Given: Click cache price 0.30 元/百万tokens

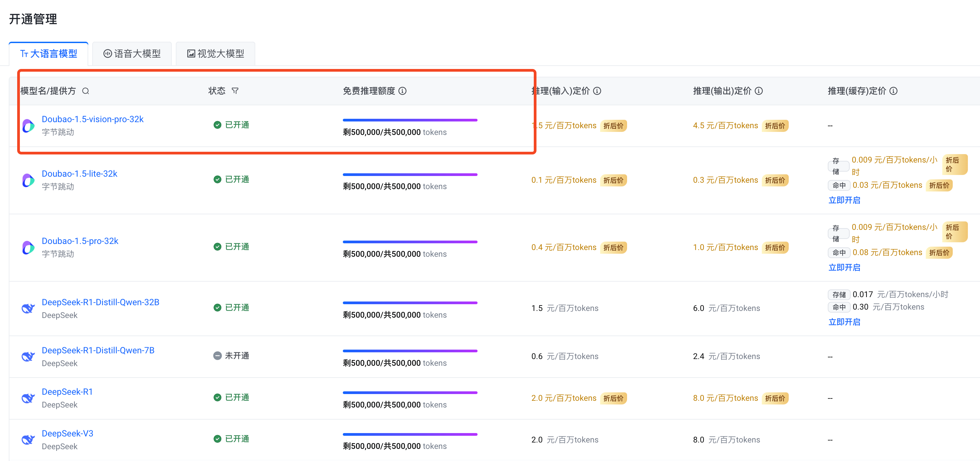Looking at the screenshot, I should click(x=888, y=307).
